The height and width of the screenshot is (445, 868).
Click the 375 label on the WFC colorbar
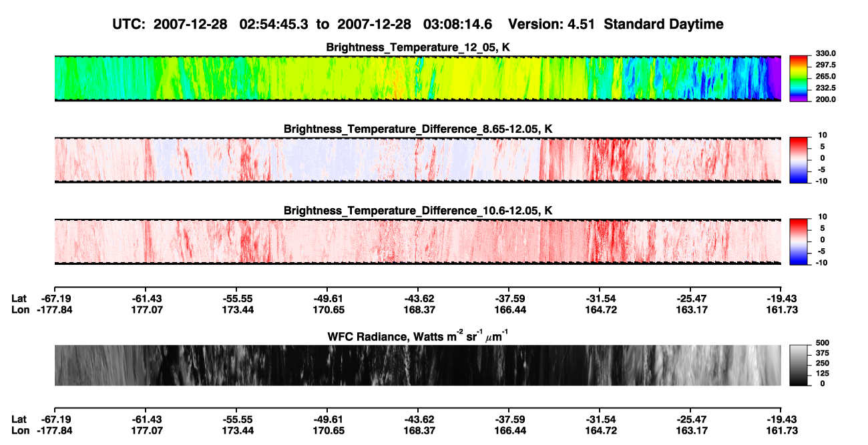point(821,353)
